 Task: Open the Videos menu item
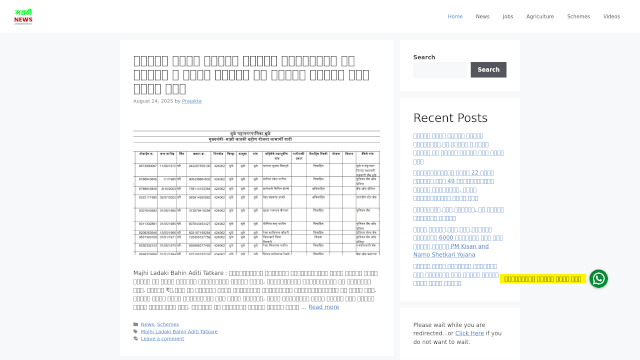[611, 17]
